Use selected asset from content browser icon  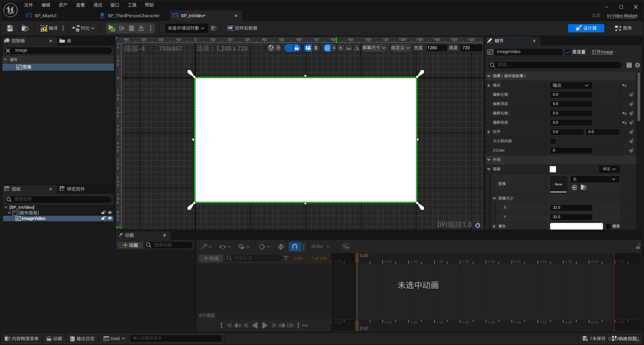575,187
